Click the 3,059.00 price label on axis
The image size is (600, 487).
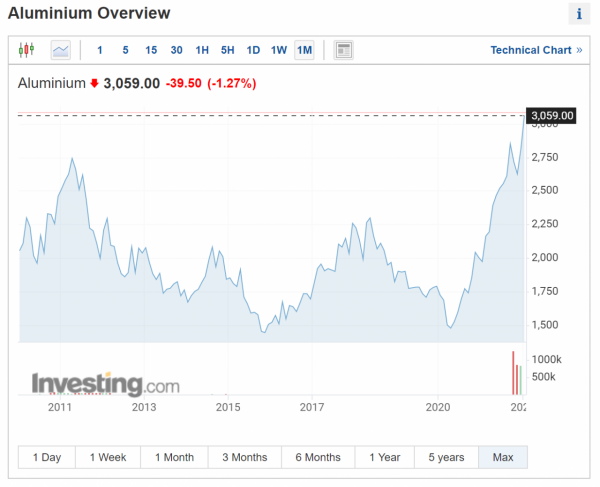pyautogui.click(x=553, y=116)
